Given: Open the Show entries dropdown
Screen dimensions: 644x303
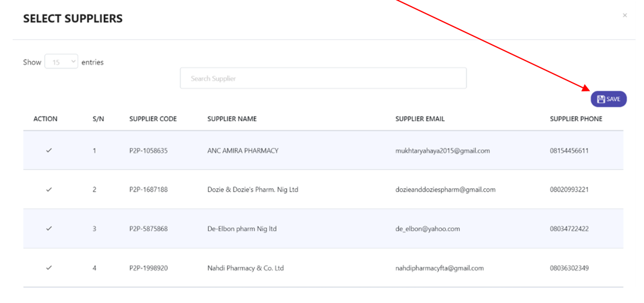Looking at the screenshot, I should click(x=61, y=63).
